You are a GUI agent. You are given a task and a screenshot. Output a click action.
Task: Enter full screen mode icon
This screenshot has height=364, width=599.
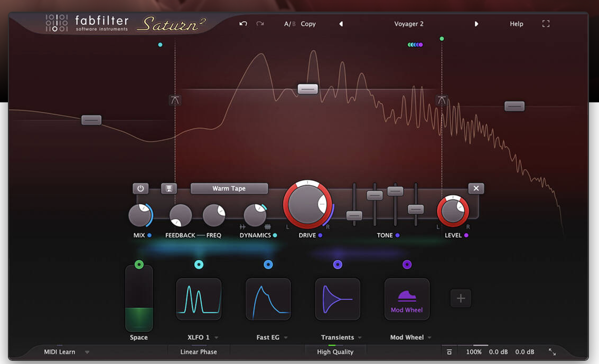click(546, 24)
